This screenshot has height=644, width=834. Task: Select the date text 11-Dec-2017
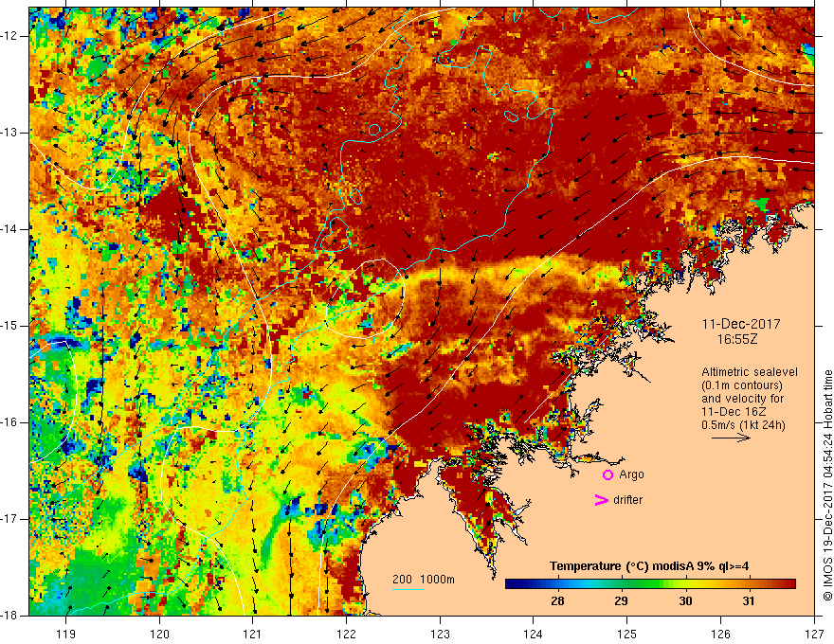click(x=741, y=324)
